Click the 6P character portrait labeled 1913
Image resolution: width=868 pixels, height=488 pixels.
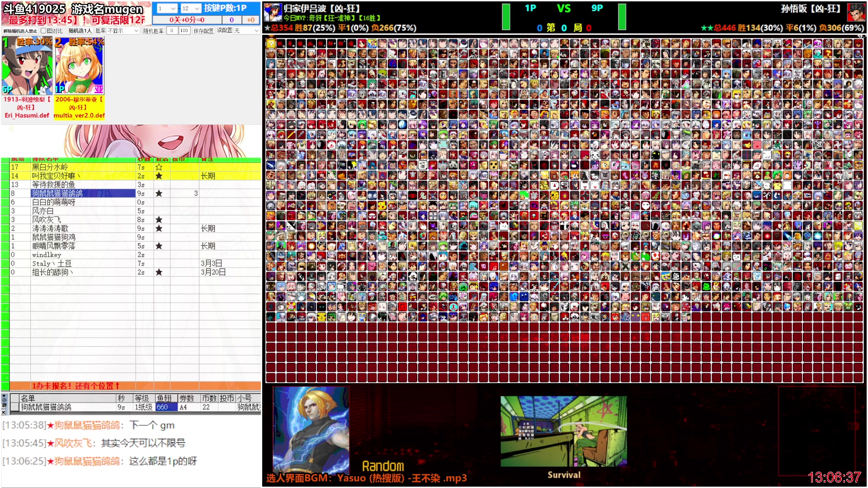(27, 66)
